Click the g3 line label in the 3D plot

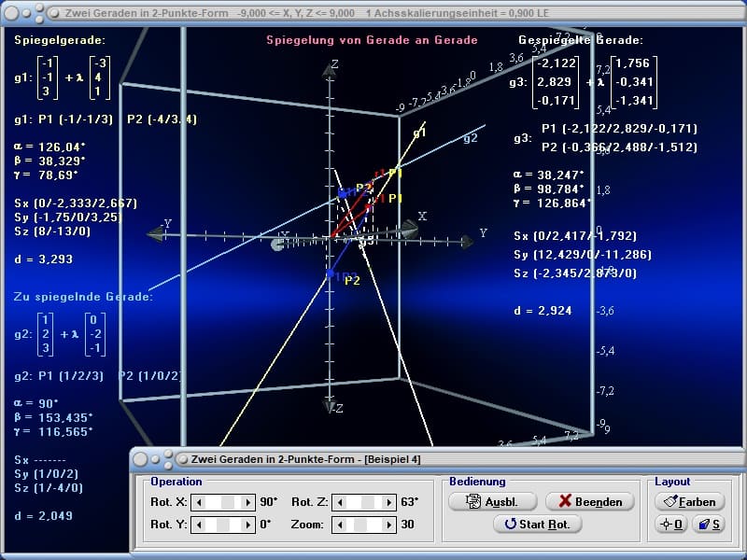[x=367, y=242]
